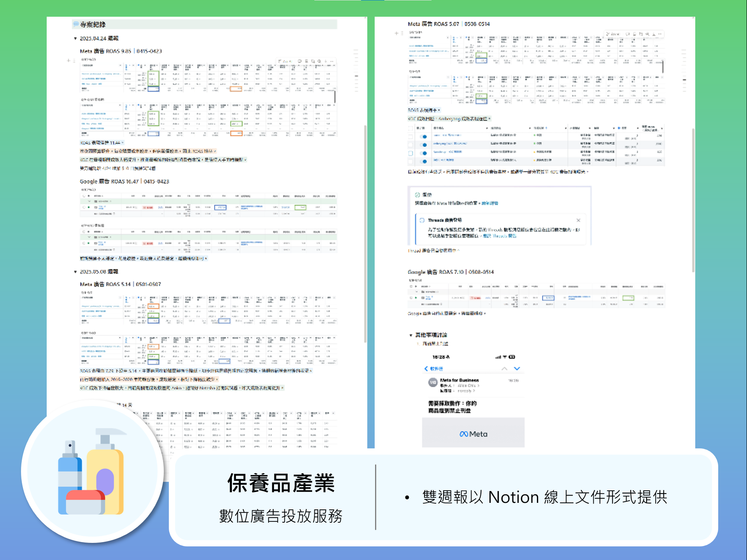747x560 pixels.
Task: Click the comment icon in left image toolbar
Action: pos(300,61)
